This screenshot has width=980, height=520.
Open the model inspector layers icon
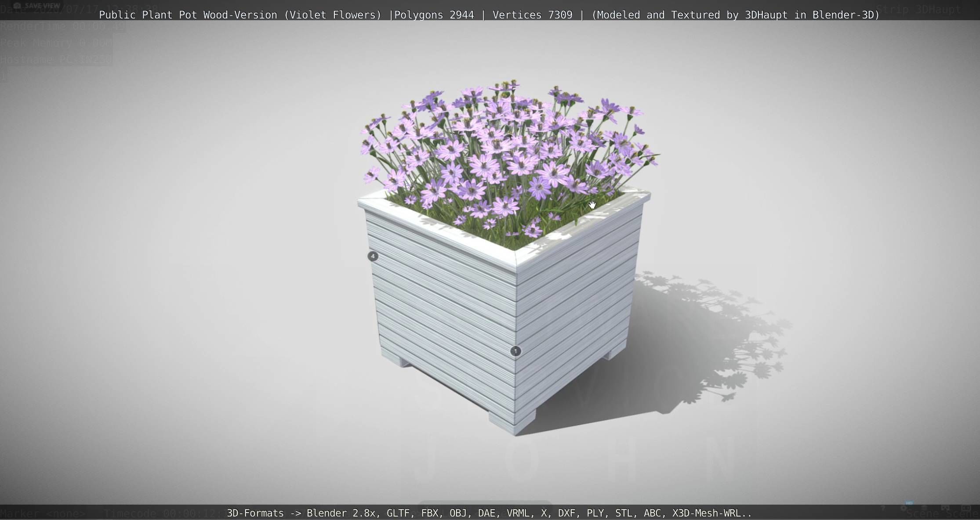pyautogui.click(x=924, y=508)
